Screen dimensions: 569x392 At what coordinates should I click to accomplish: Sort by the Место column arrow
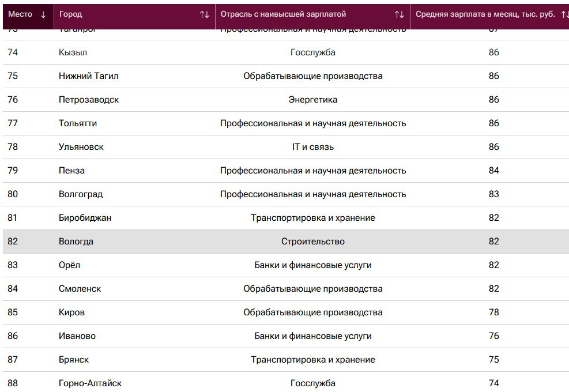click(43, 14)
